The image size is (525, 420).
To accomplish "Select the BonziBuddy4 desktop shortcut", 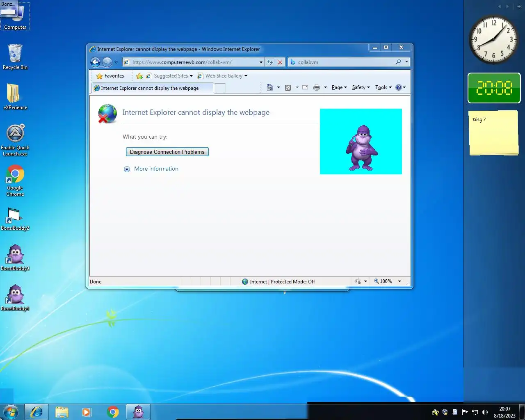I will click(15, 298).
